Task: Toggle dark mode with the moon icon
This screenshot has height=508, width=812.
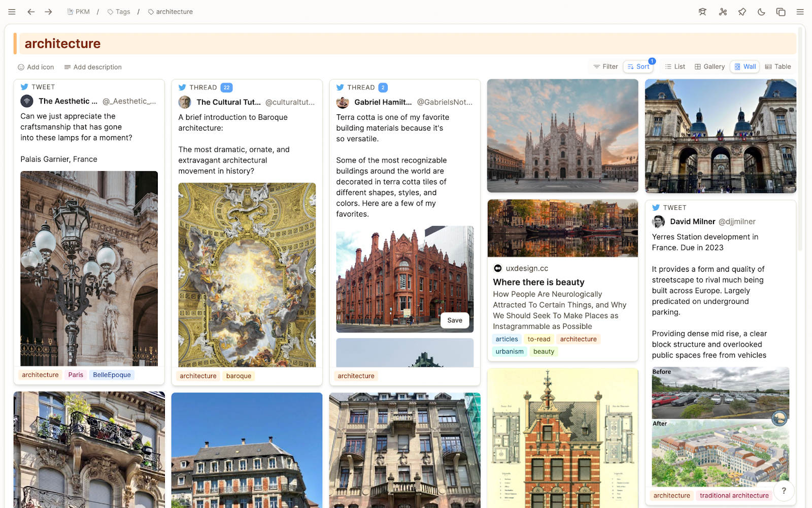Action: point(761,12)
